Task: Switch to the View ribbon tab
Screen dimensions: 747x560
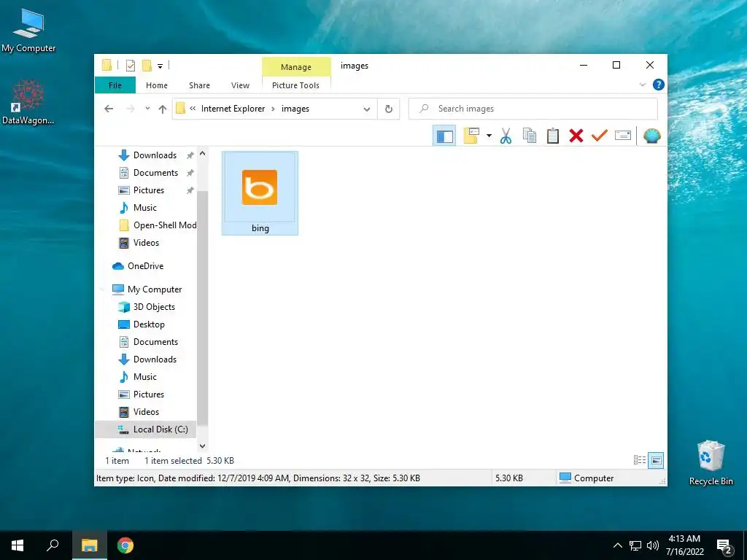Action: (x=240, y=85)
